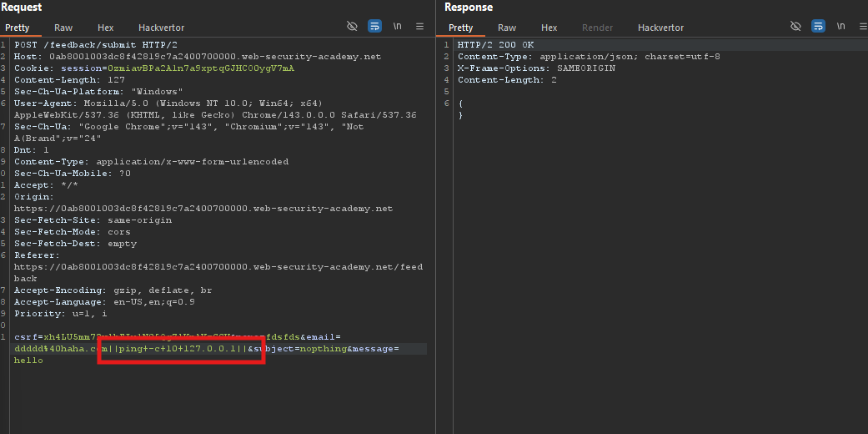Click Sec-Ch-Ua-Mobile: ?0 header
The image size is (868, 434).
click(x=72, y=174)
